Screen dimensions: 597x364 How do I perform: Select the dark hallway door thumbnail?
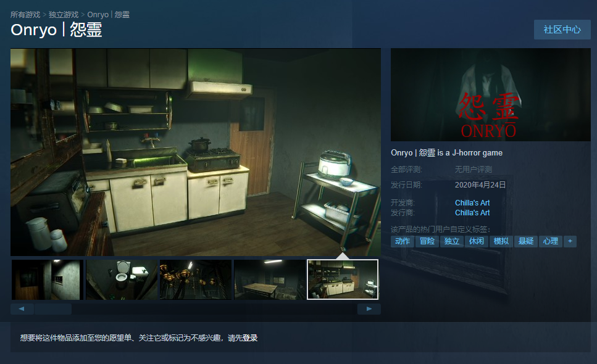[47, 279]
